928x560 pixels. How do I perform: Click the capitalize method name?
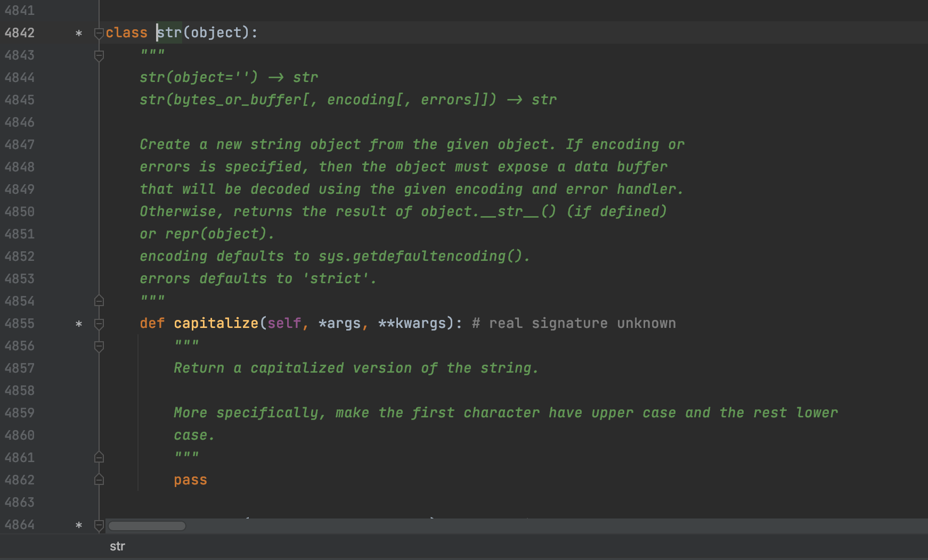click(216, 323)
